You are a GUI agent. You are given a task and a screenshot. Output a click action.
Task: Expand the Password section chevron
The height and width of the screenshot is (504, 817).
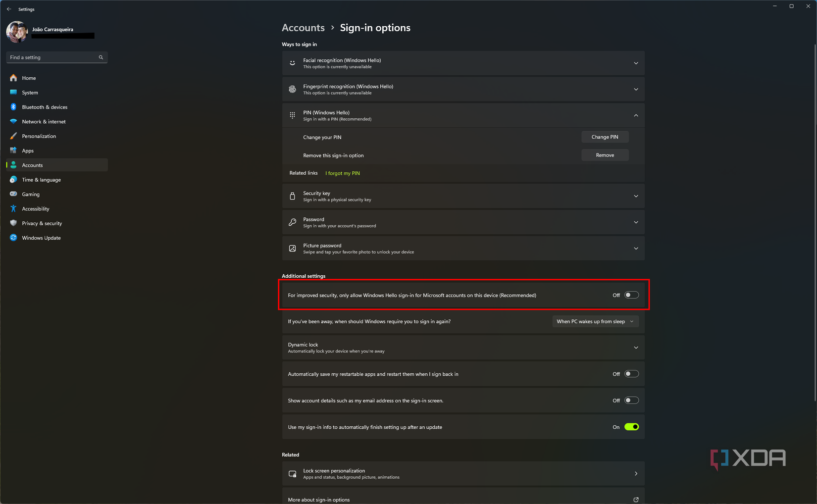(x=636, y=222)
